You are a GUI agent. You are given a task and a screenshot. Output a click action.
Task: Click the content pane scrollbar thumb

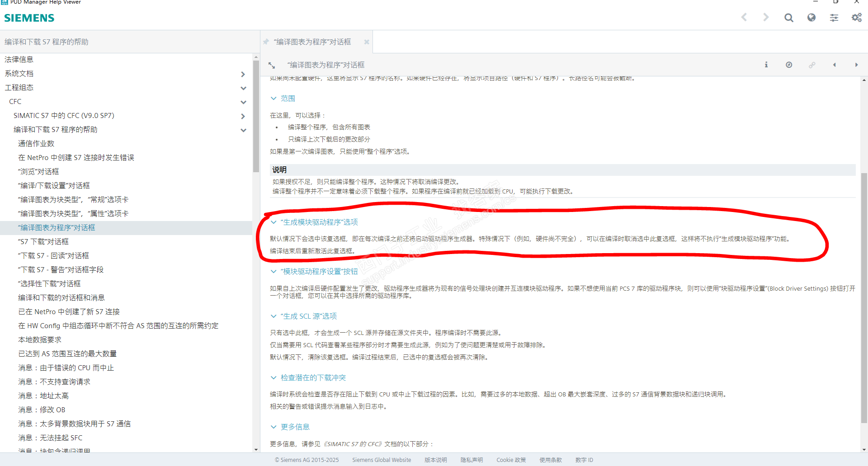click(x=864, y=298)
